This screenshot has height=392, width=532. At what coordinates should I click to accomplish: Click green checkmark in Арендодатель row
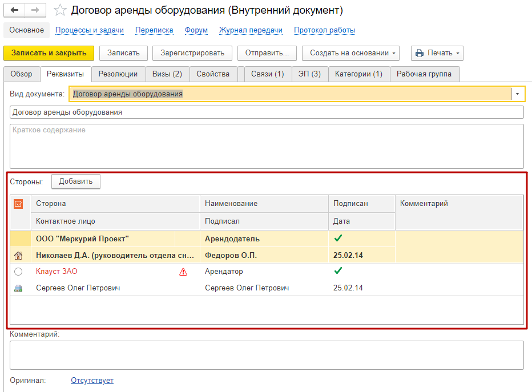click(x=338, y=239)
